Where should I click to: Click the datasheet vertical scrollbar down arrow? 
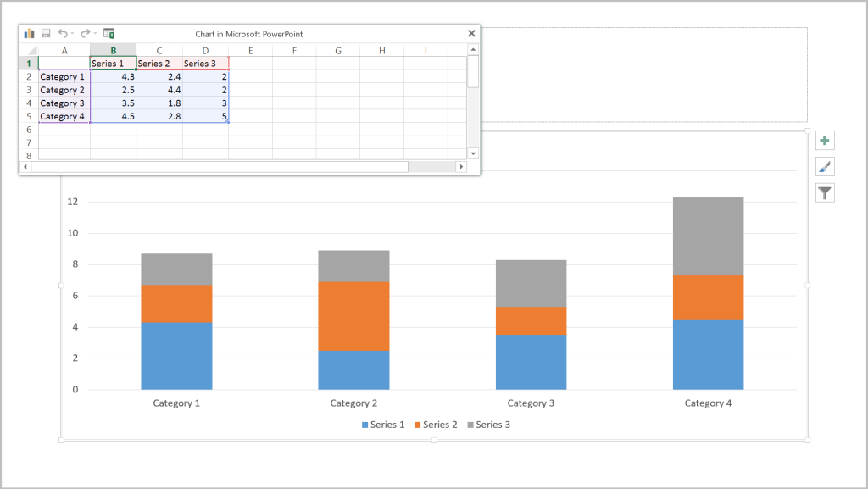click(473, 153)
